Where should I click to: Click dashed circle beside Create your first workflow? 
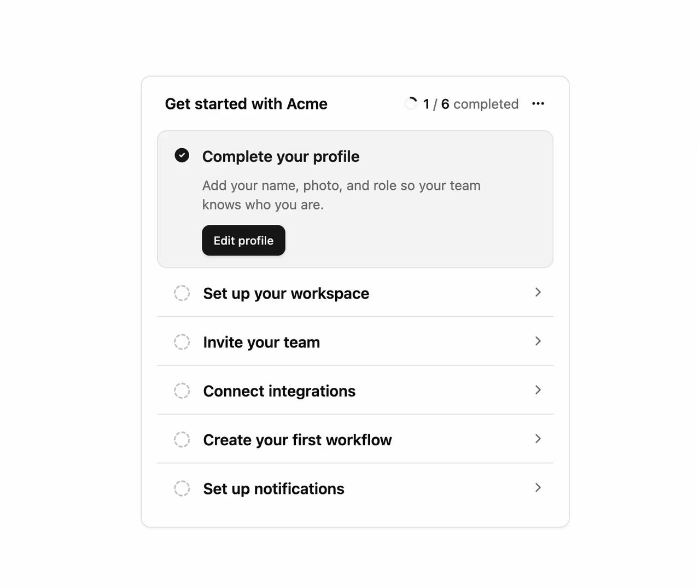click(182, 439)
